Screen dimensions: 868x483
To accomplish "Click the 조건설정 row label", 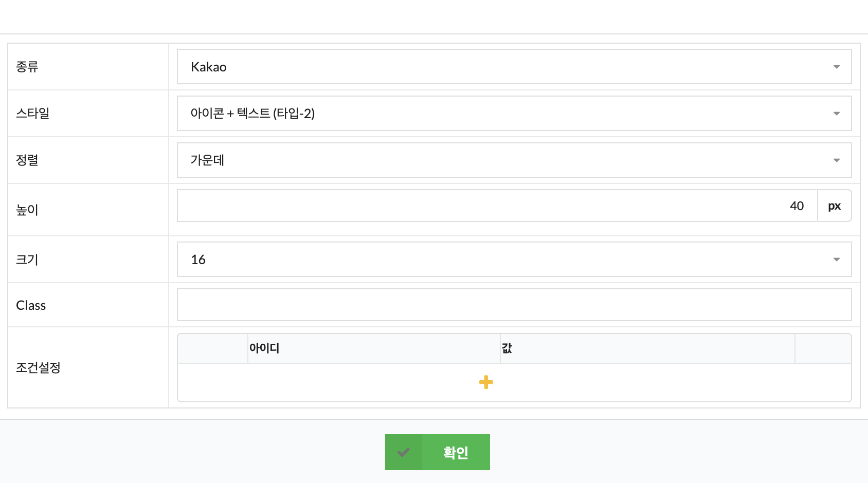I will [39, 367].
